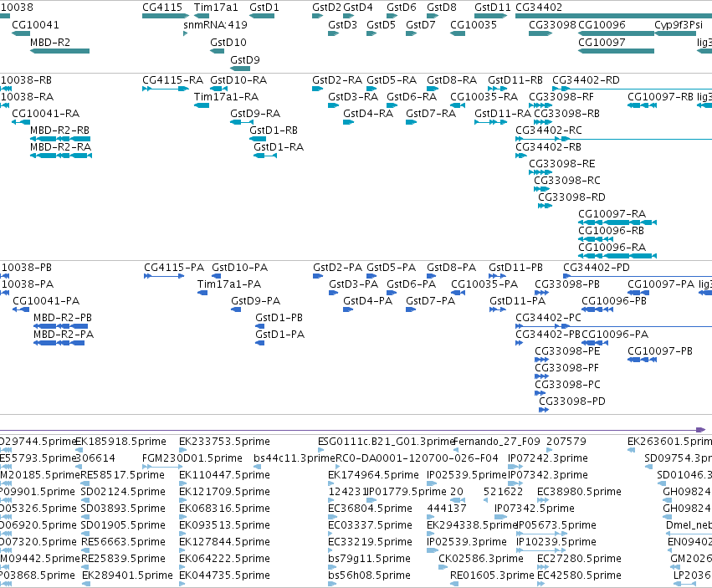
Task: Select the GstD10-RA transcript label
Action: tap(238, 80)
